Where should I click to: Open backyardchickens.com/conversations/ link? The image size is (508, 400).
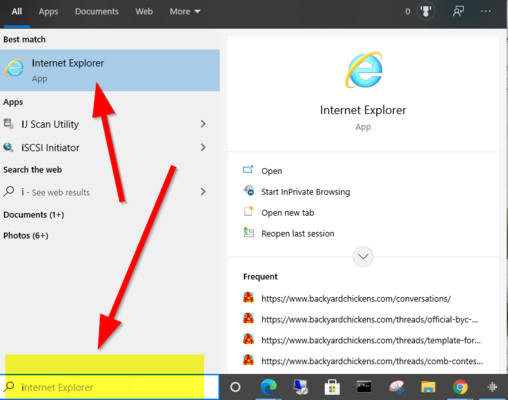(x=356, y=299)
